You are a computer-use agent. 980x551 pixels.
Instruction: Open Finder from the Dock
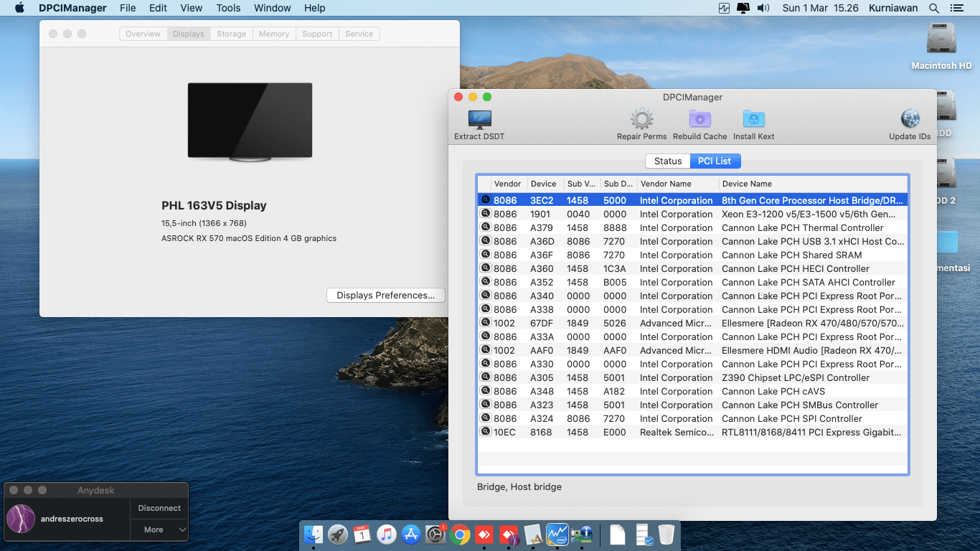coord(314,534)
